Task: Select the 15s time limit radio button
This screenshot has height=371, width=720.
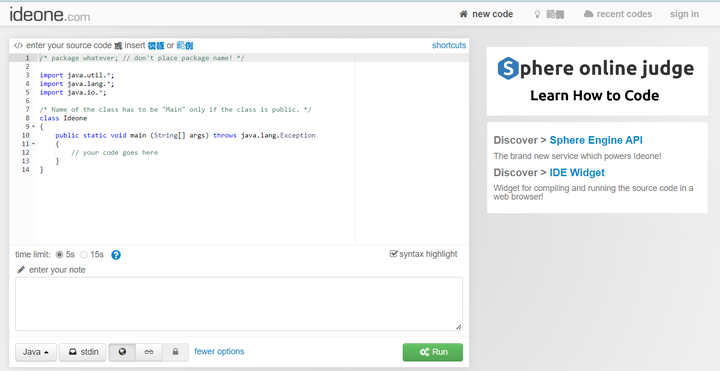Action: [84, 254]
